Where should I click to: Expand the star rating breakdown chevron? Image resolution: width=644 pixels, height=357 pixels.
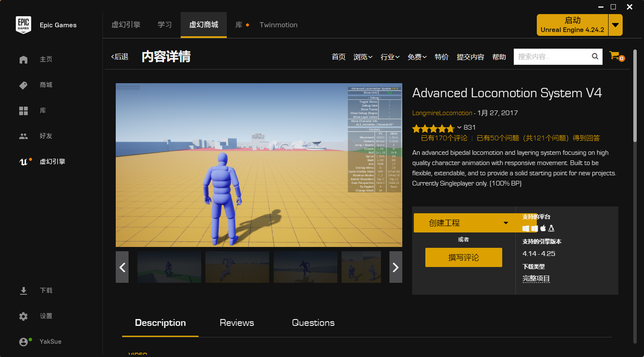[460, 127]
